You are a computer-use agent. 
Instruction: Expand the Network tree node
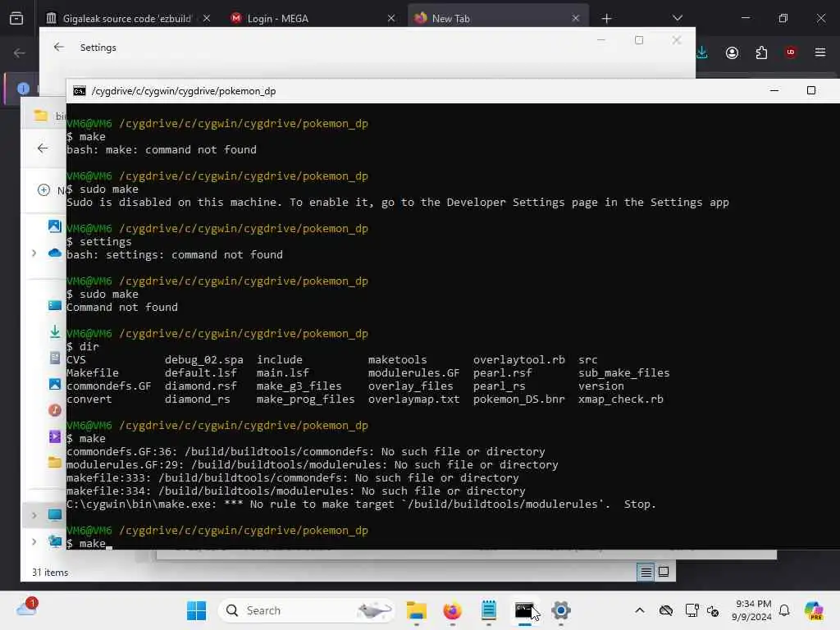(34, 541)
